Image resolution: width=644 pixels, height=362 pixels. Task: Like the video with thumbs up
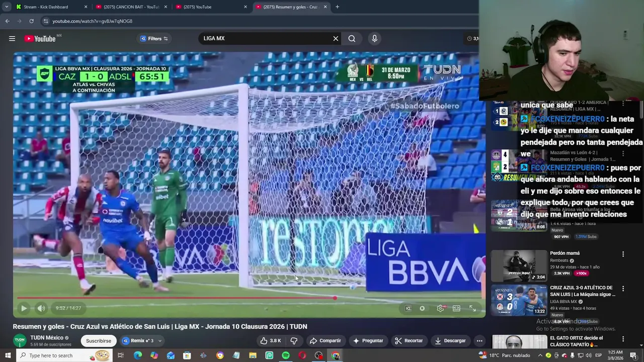tap(271, 341)
